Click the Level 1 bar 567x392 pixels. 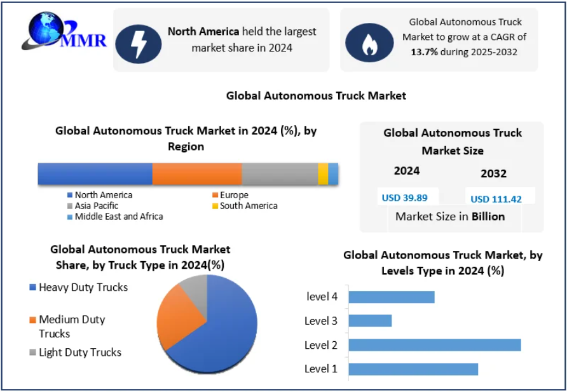click(x=413, y=369)
